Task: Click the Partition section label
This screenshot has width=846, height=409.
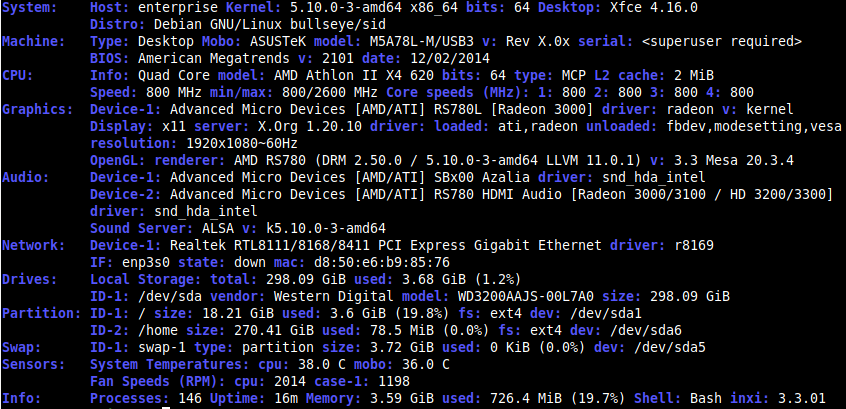Action: (42, 313)
